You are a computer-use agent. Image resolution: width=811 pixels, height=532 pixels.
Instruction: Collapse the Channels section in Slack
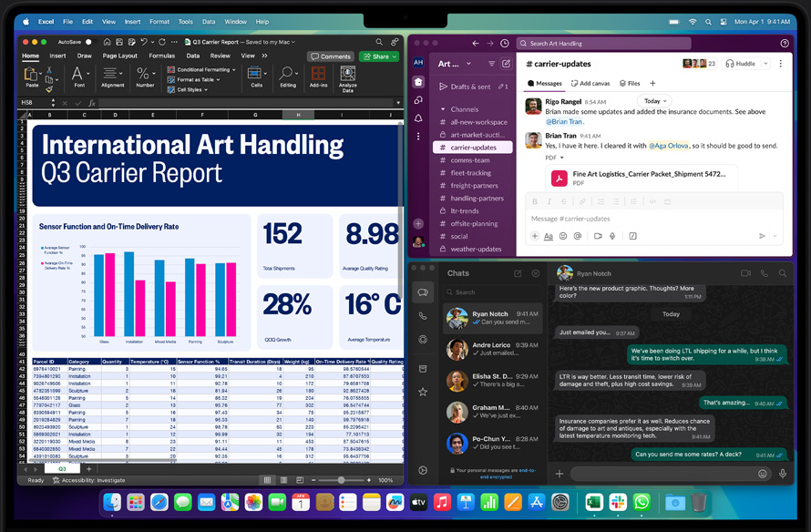click(441, 109)
